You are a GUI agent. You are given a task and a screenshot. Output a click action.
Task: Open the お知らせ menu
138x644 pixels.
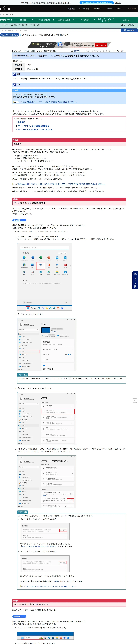(x=126, y=20)
